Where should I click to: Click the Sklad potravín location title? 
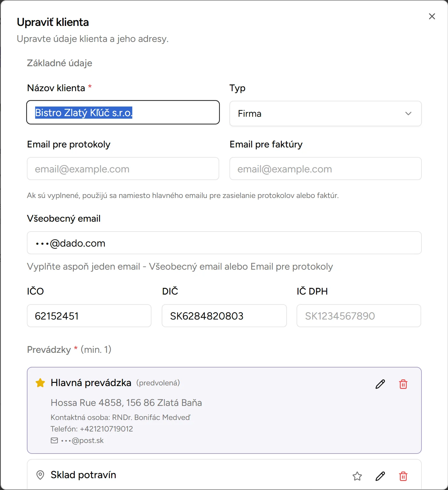(83, 475)
